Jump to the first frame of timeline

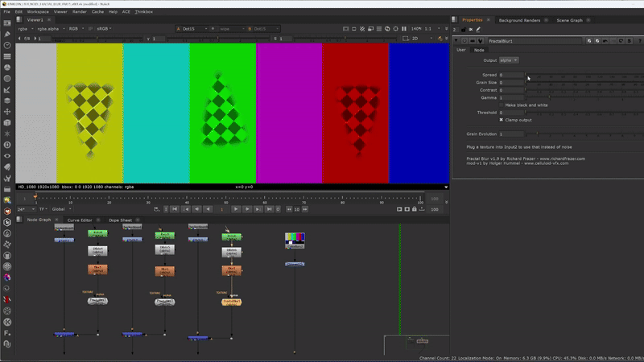175,209
